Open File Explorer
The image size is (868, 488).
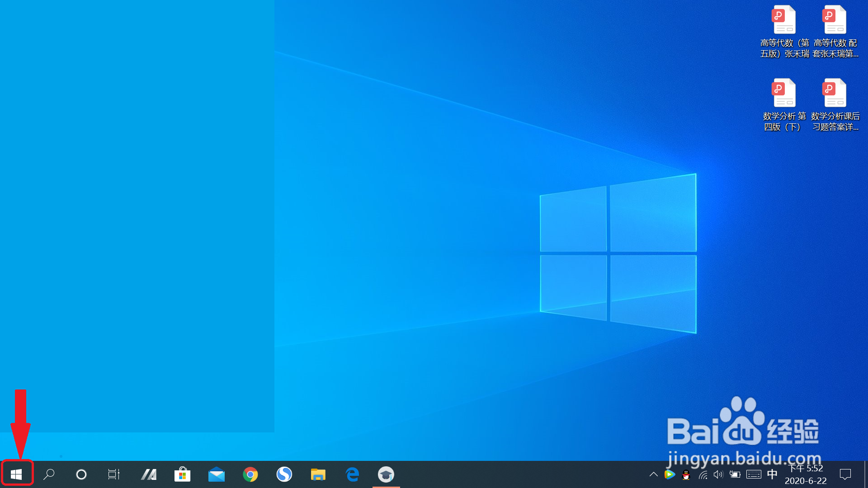click(318, 474)
